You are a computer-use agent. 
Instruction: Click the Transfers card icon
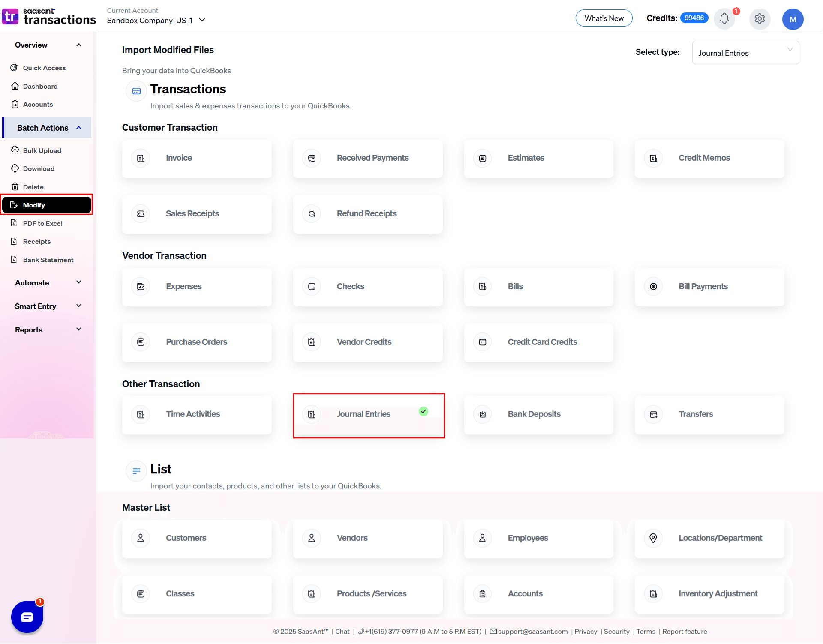point(653,414)
